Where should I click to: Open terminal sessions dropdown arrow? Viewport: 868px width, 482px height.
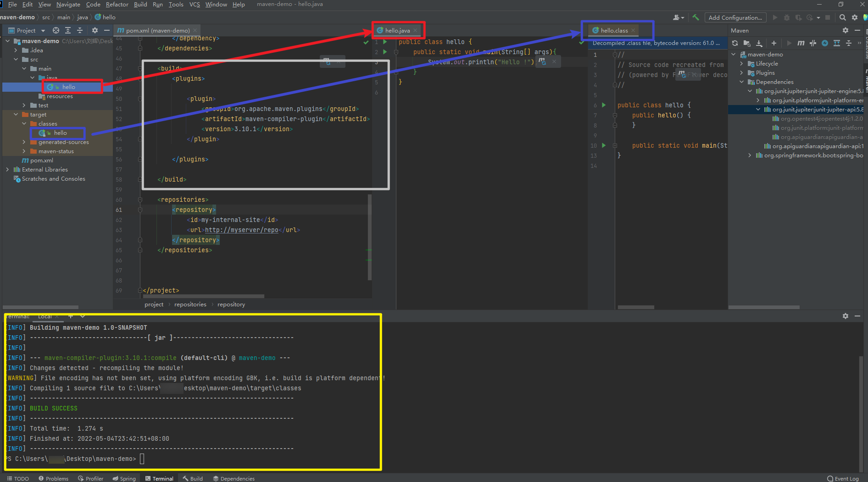(83, 316)
